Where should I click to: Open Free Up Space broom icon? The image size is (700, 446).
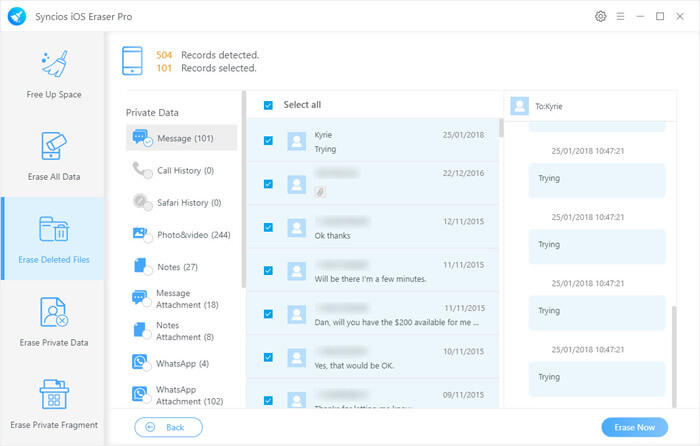[x=52, y=65]
